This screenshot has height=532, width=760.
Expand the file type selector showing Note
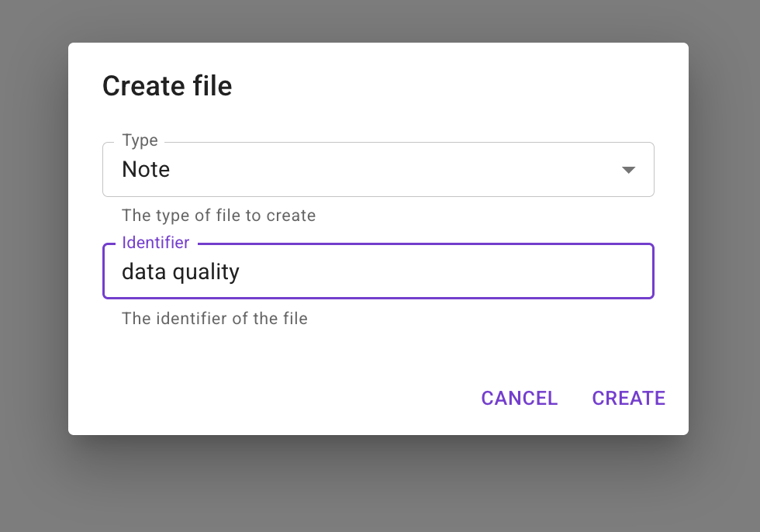coord(378,169)
